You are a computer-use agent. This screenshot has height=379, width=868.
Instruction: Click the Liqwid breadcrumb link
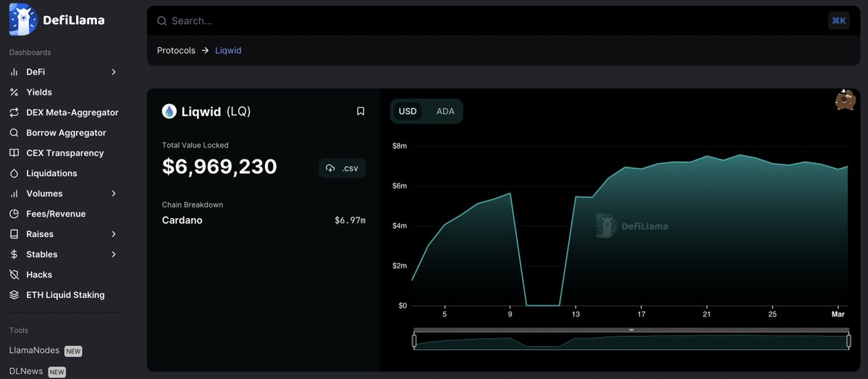(x=228, y=51)
